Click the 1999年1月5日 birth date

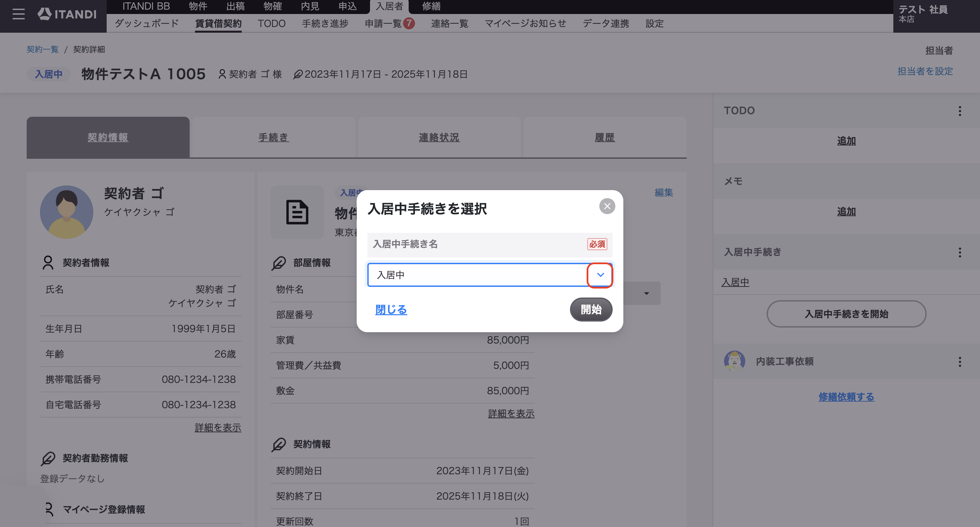coord(204,329)
